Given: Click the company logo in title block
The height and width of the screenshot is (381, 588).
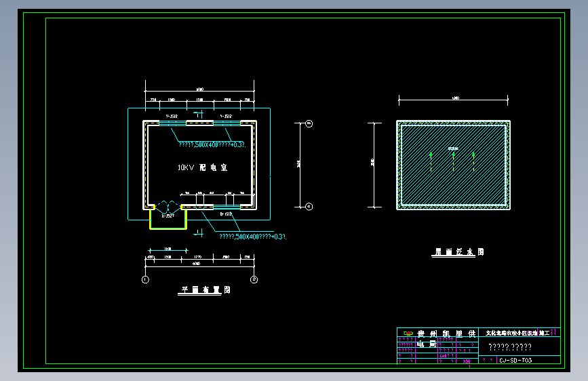Looking at the screenshot, I should [x=408, y=333].
